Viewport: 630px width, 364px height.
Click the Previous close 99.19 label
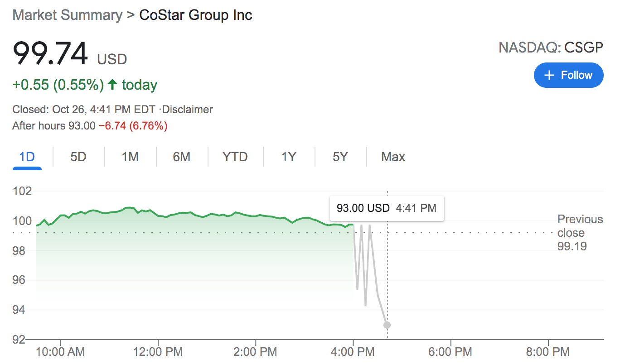click(580, 233)
